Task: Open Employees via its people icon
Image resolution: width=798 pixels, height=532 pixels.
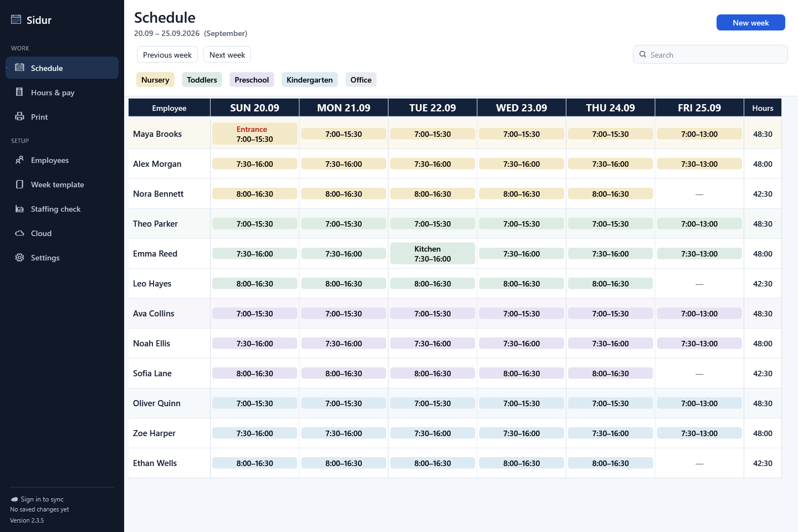Action: 19,160
